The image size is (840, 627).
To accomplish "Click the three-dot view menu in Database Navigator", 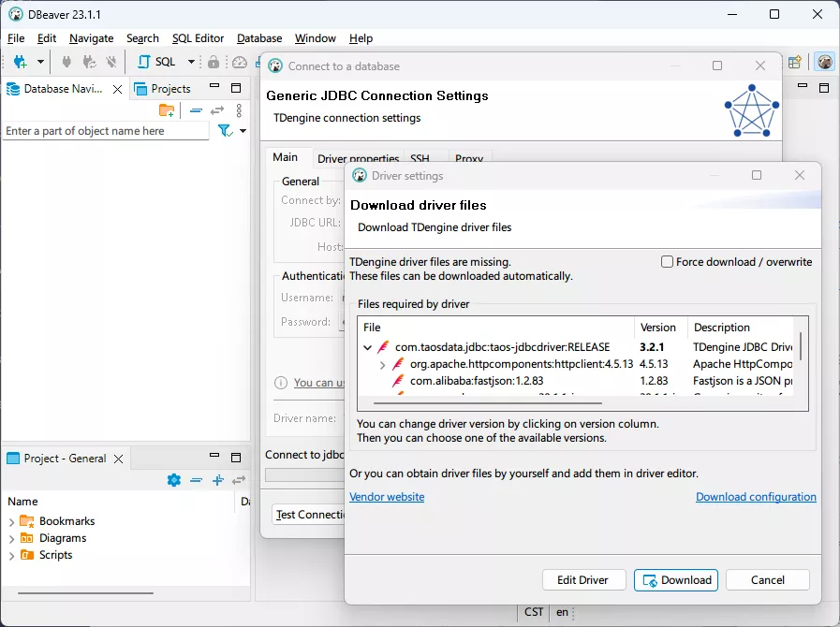I will coord(239,110).
